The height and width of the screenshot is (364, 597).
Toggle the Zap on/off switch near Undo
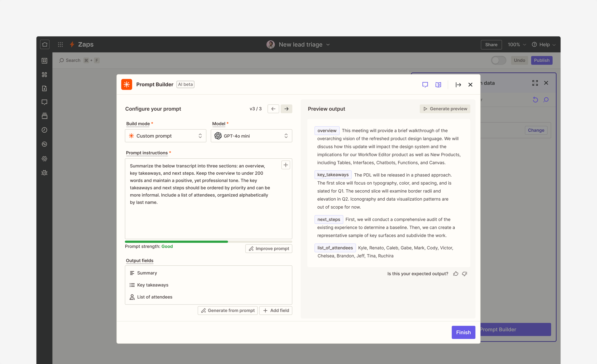(x=498, y=60)
